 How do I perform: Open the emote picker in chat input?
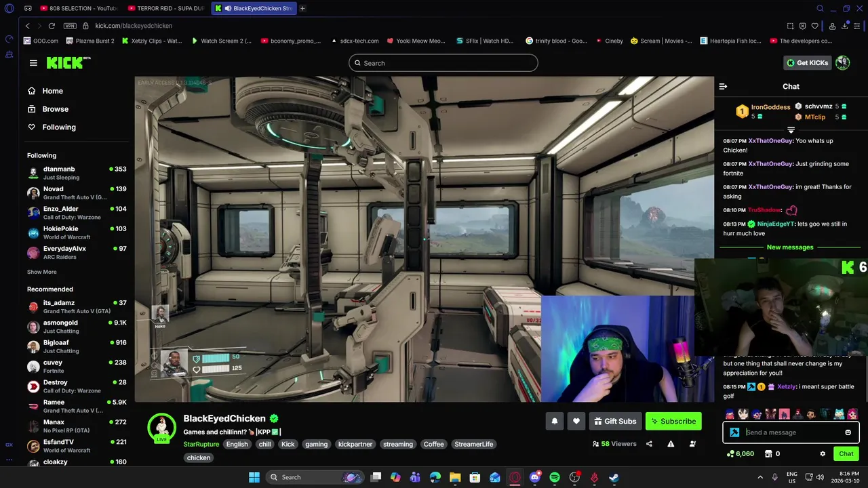coord(848,432)
